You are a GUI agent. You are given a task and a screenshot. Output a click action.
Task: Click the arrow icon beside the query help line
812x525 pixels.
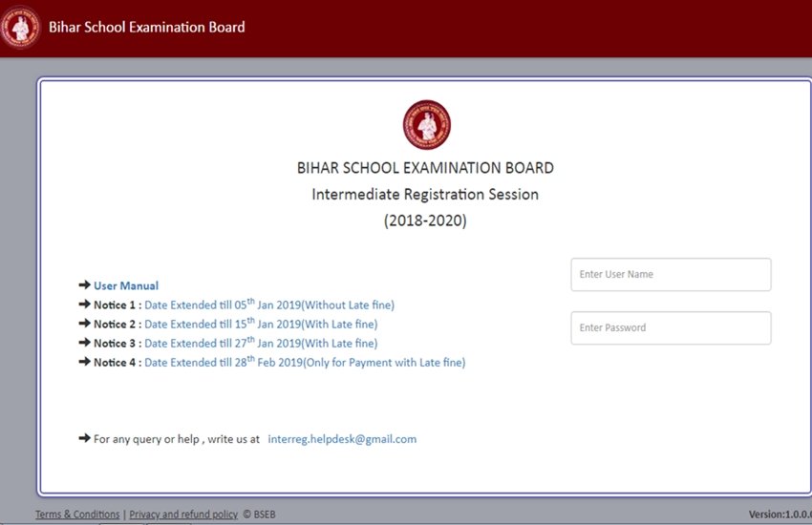click(x=84, y=439)
